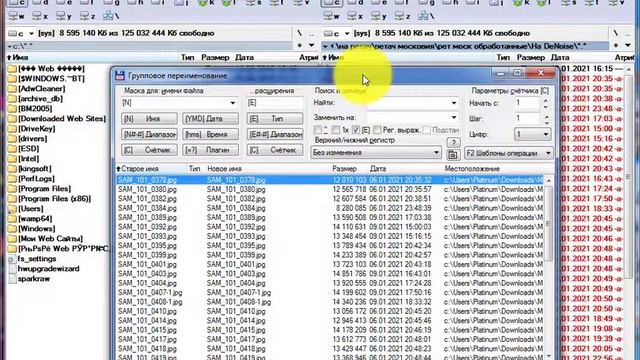Go to root directory in right panel
640x360 pixels.
tap(615, 33)
